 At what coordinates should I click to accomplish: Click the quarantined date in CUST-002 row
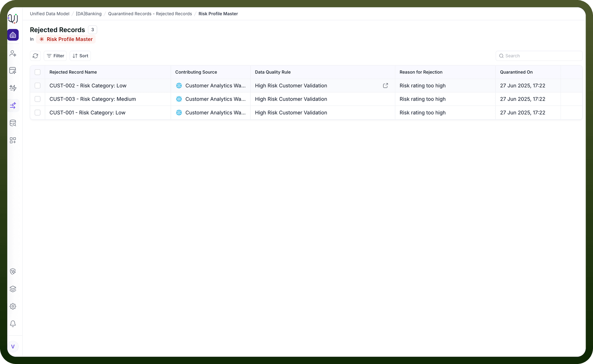[x=523, y=86]
